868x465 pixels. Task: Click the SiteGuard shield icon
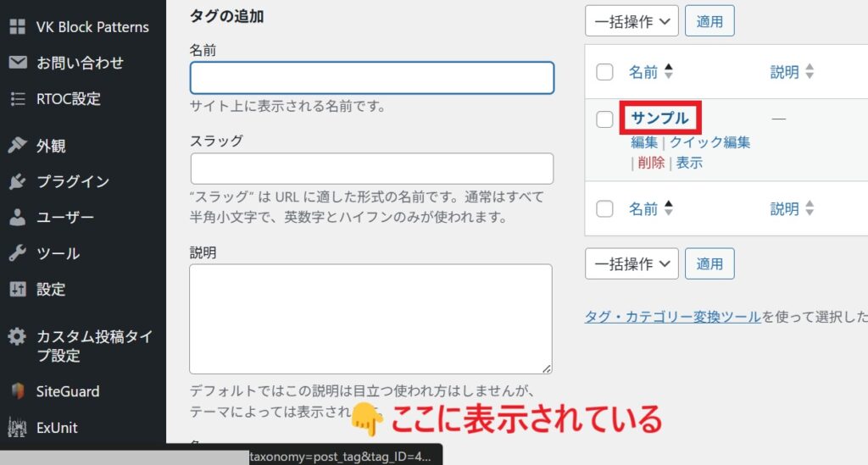pos(18,391)
